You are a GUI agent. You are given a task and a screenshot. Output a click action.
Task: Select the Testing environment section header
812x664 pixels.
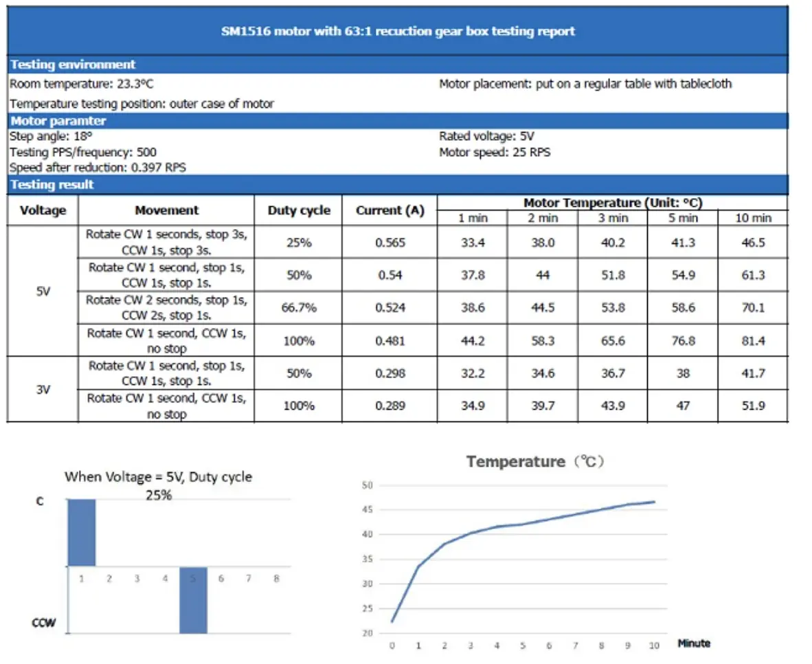73,65
